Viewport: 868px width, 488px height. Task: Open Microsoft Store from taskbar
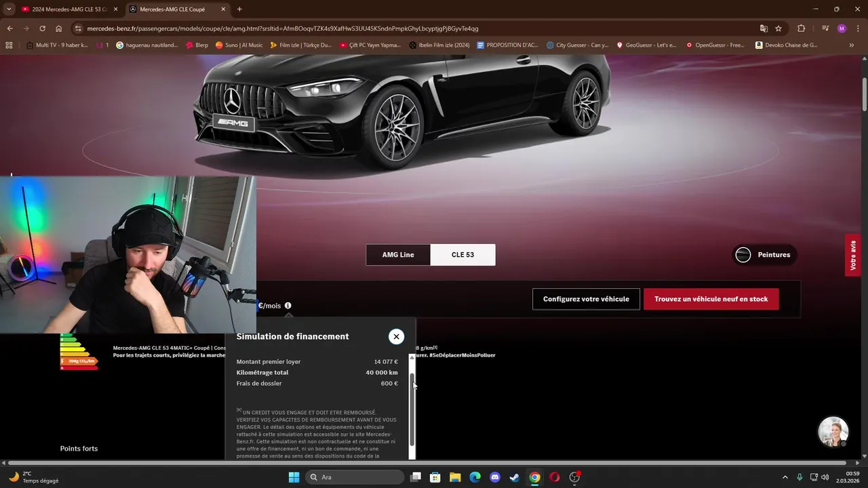(x=435, y=477)
